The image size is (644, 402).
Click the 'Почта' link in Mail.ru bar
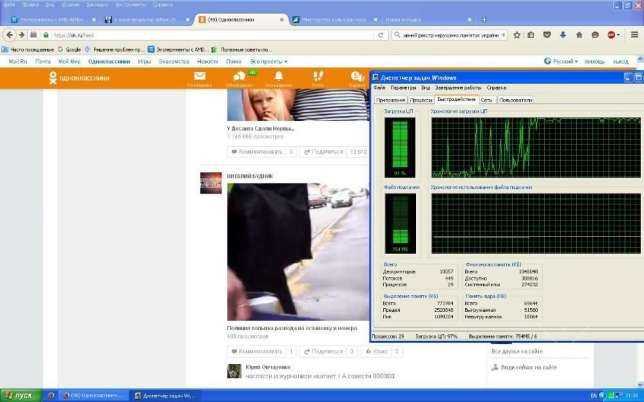pos(43,62)
